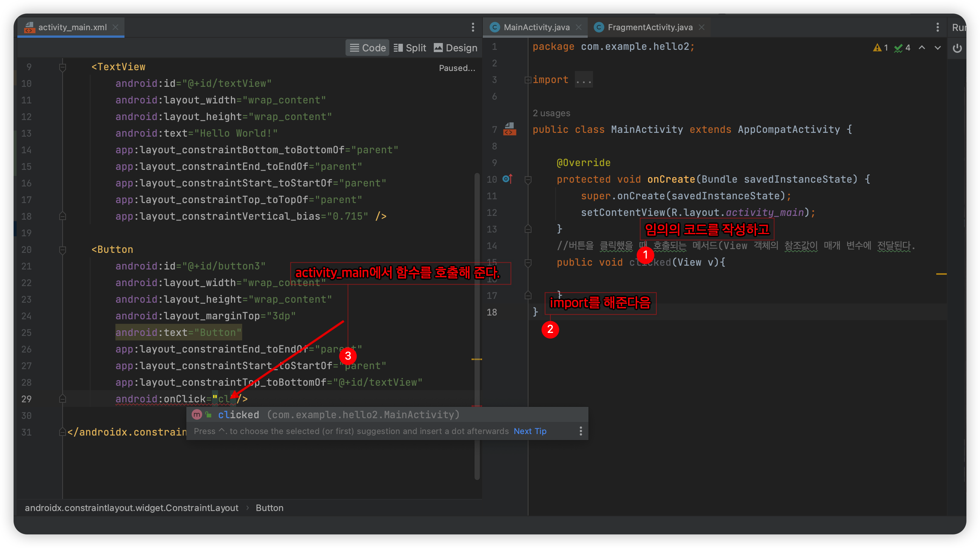Jump to next highlighted error arrow

click(937, 48)
